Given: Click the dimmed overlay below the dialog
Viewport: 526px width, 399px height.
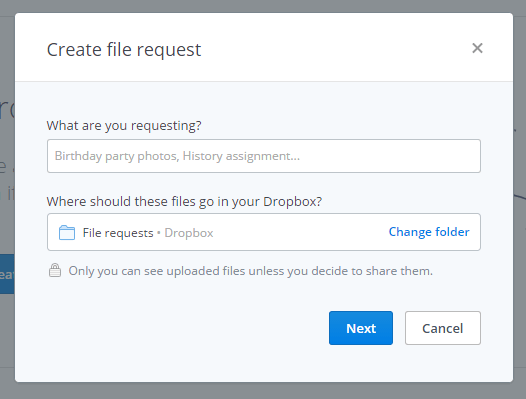Looking at the screenshot, I should coord(263,391).
